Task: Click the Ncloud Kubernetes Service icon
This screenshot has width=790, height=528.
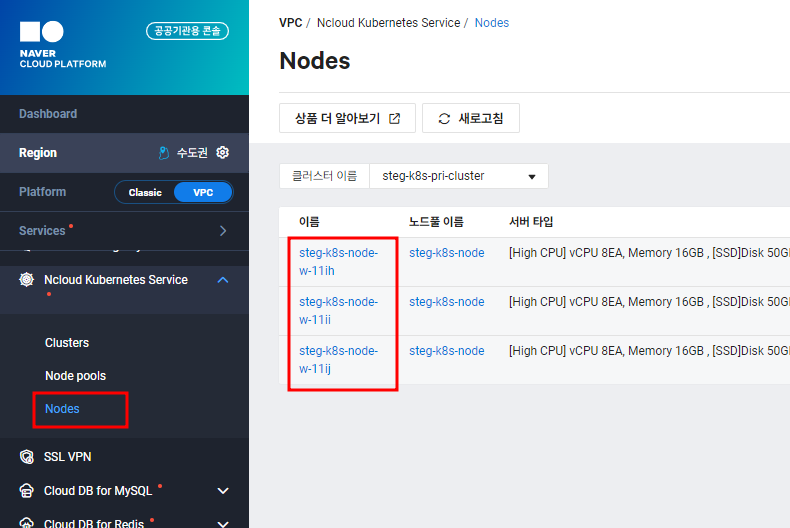Action: coord(27,280)
